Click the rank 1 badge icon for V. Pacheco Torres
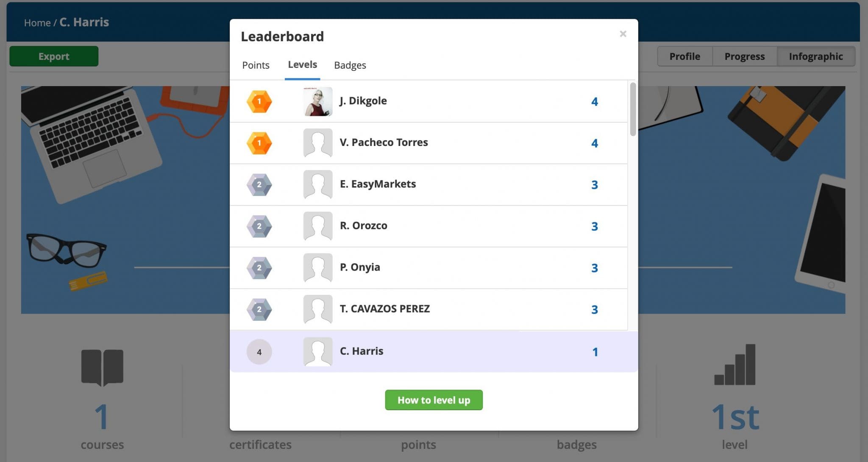This screenshot has width=868, height=462. click(x=259, y=143)
